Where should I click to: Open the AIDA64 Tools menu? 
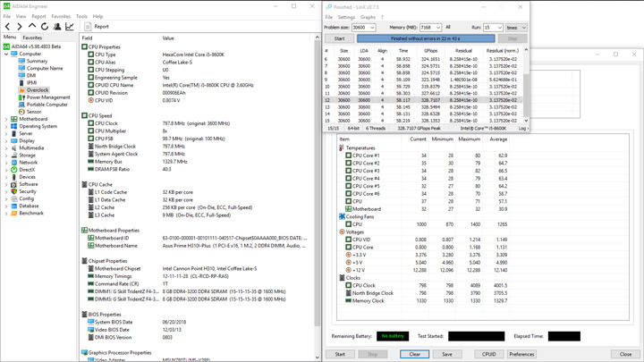tap(81, 16)
